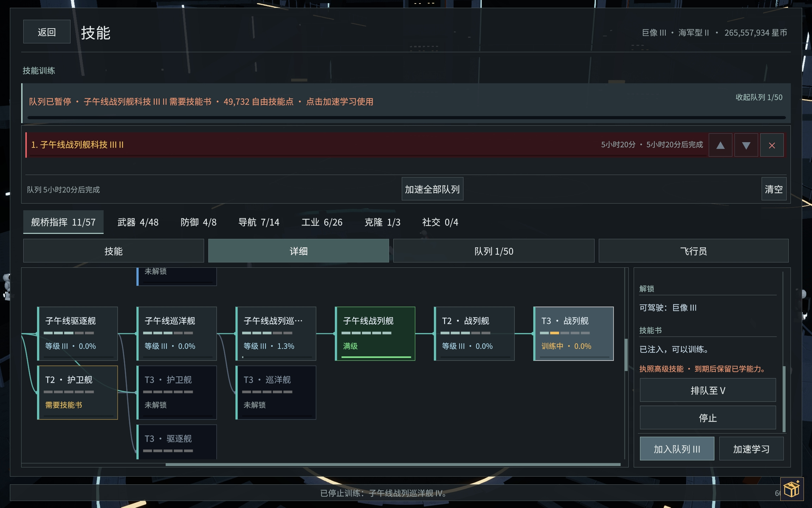Open the package box icon at bottom right

pyautogui.click(x=792, y=489)
